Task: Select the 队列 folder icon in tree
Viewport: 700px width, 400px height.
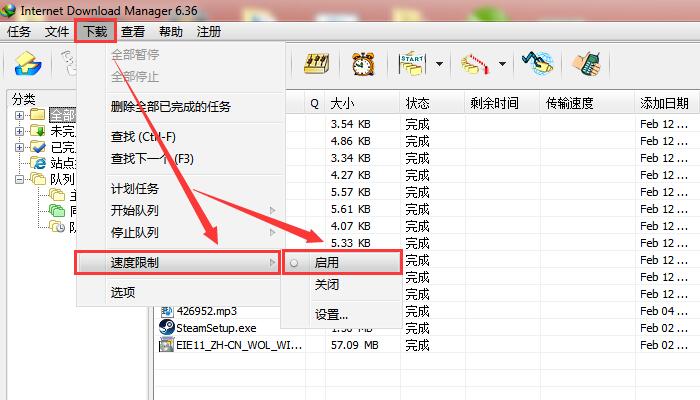Action: tap(38, 179)
